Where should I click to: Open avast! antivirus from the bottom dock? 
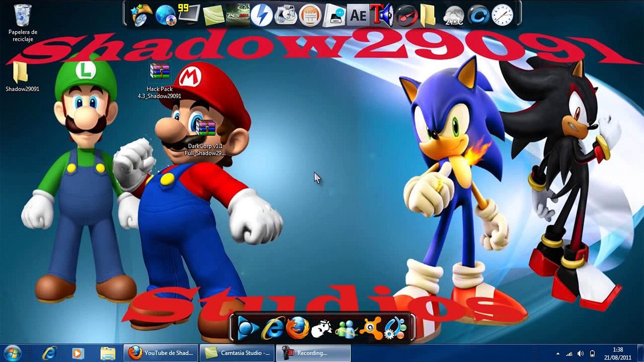(x=371, y=329)
